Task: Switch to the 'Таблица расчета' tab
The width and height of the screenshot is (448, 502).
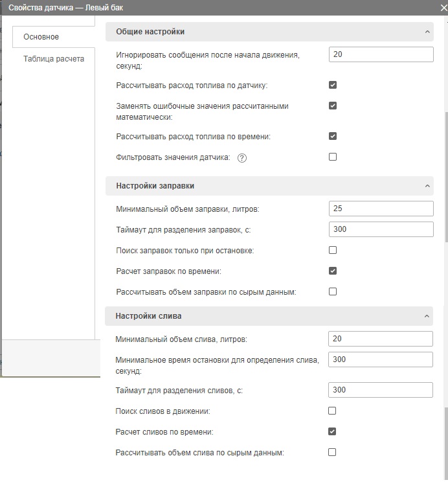Action: point(54,59)
